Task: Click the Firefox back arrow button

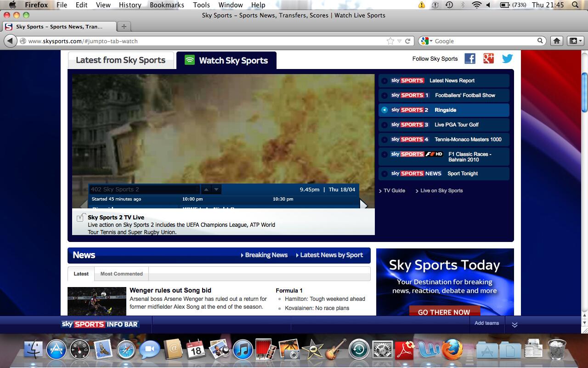Action: pos(10,41)
